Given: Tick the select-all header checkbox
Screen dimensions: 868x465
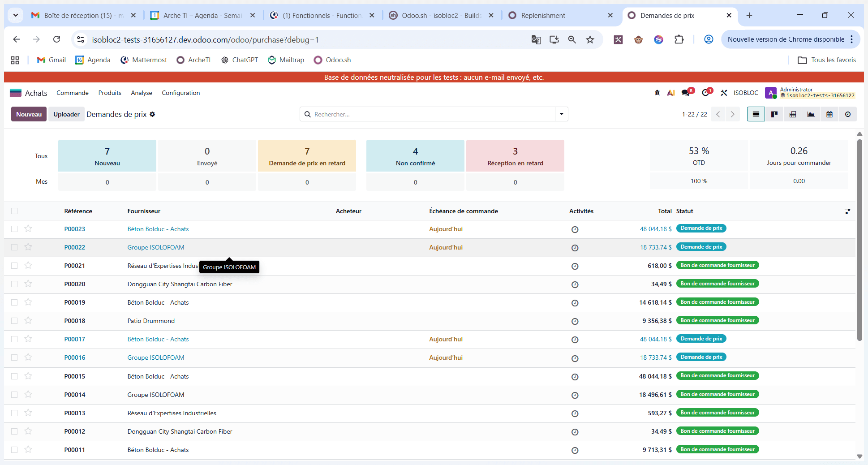Looking at the screenshot, I should click(x=14, y=211).
